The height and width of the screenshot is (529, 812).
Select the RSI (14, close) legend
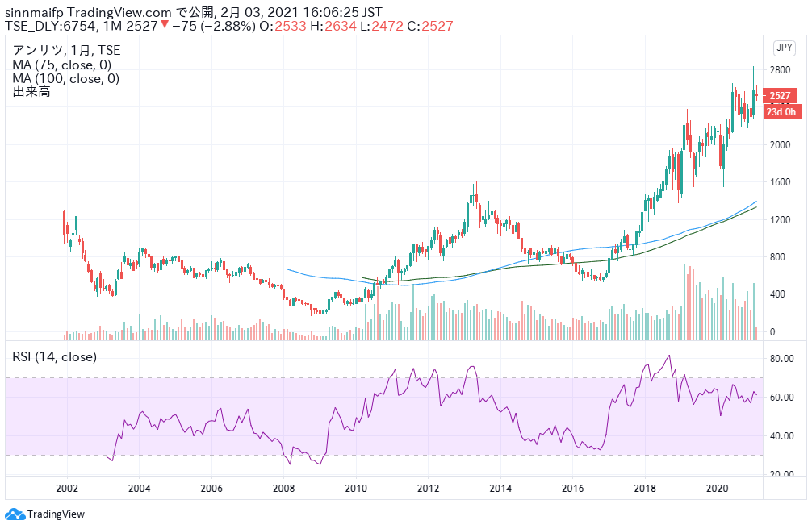pyautogui.click(x=54, y=356)
